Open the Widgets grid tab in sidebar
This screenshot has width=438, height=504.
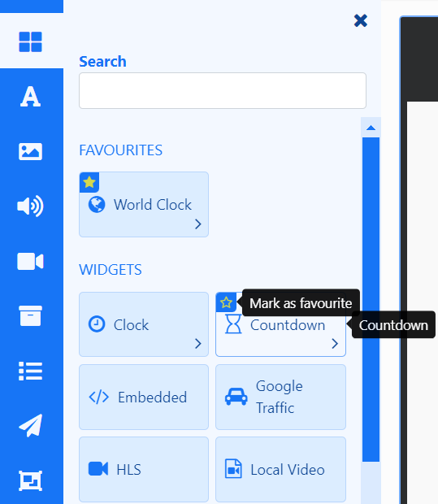(x=31, y=41)
